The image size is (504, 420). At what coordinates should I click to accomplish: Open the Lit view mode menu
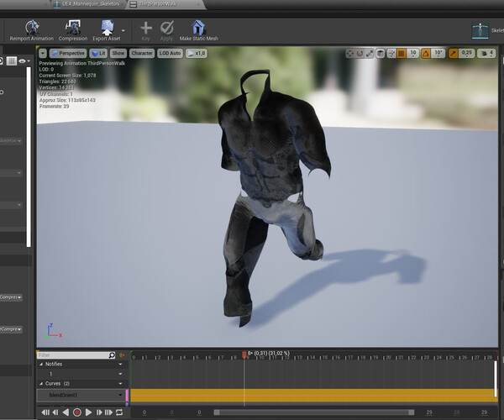tap(98, 54)
